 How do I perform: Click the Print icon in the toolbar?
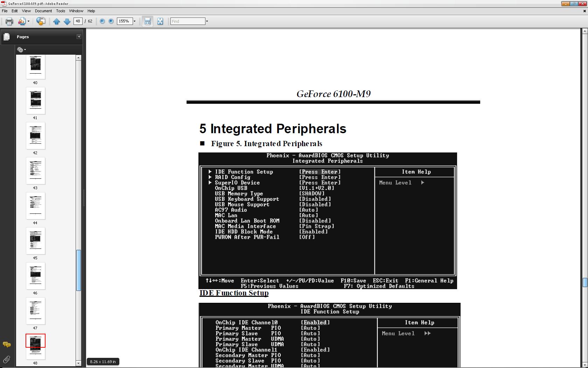pos(9,21)
